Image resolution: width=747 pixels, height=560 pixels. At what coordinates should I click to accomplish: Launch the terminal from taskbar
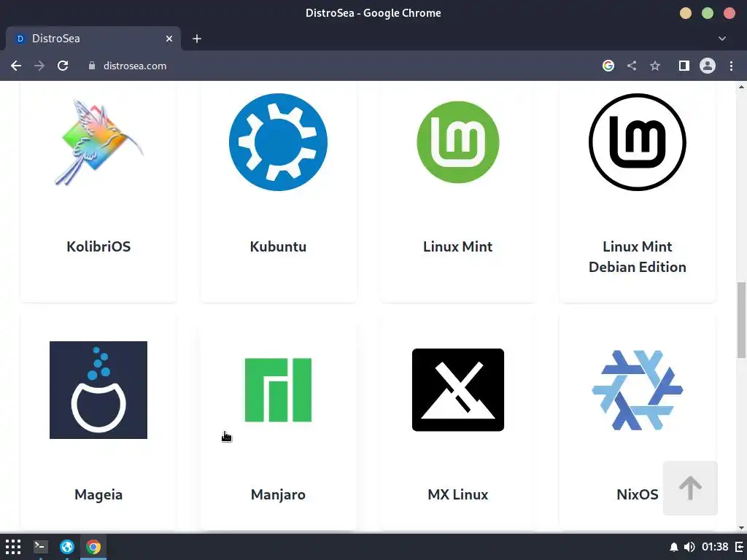(41, 547)
